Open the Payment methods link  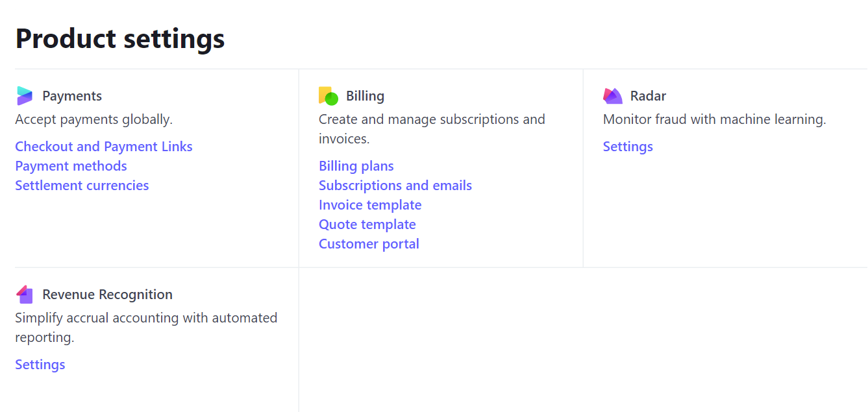click(71, 166)
